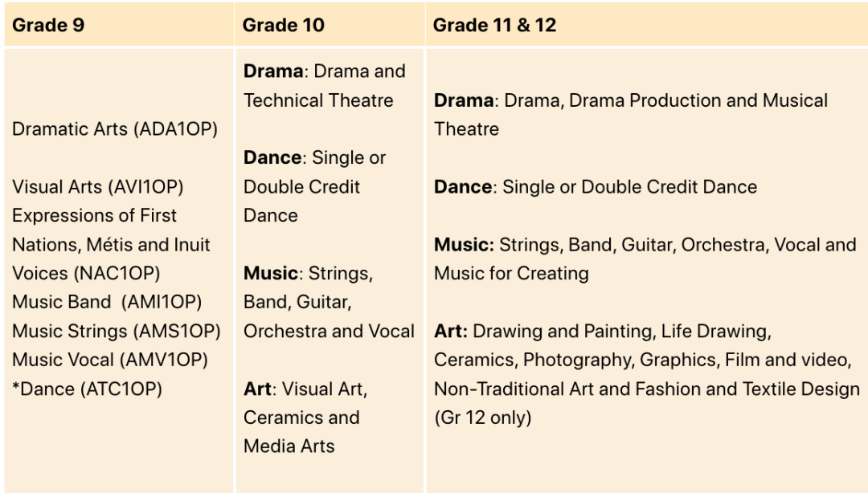Click bold Dance label in Grade 10
Image resolution: width=868 pixels, height=493 pixels.
click(272, 157)
